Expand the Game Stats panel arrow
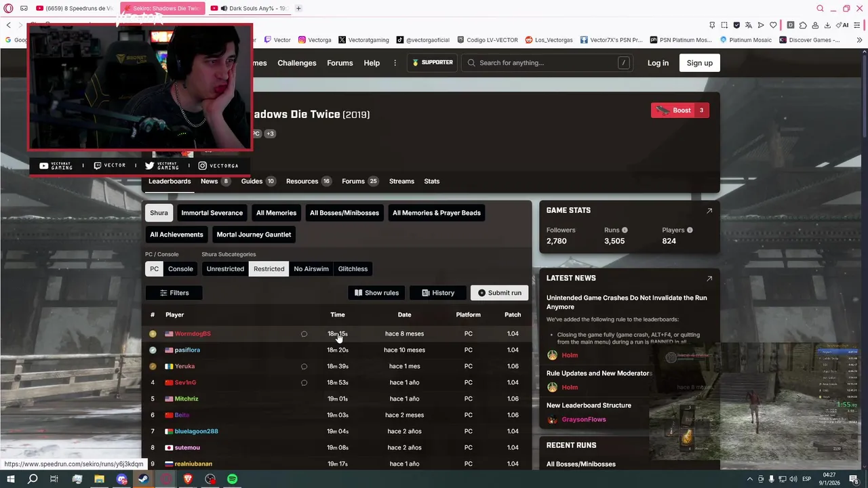The height and width of the screenshot is (488, 868). (709, 211)
